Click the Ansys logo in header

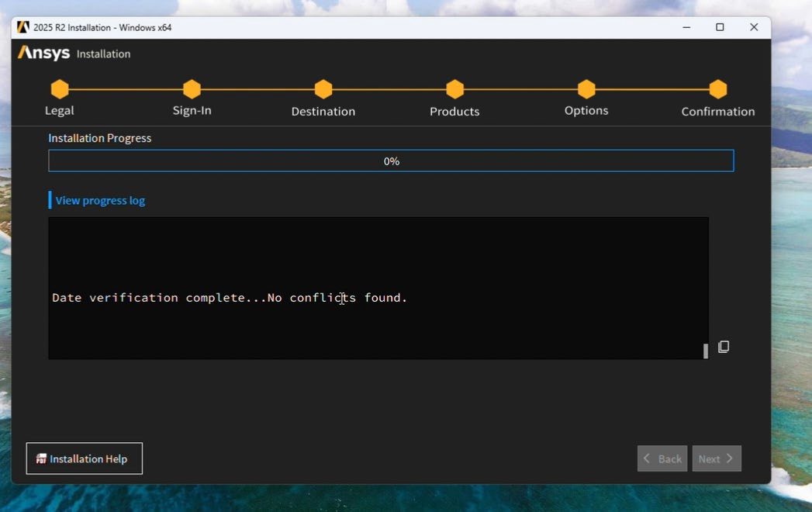coord(44,54)
